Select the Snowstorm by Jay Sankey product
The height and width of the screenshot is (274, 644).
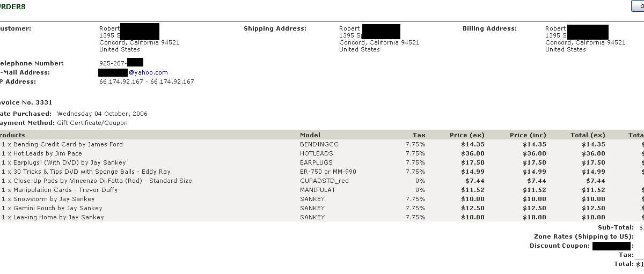pyautogui.click(x=322, y=199)
